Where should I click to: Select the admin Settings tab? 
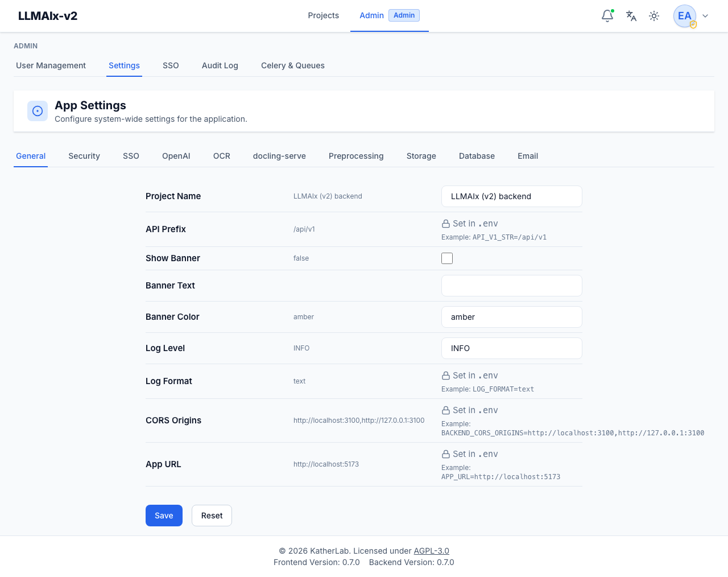tap(124, 65)
